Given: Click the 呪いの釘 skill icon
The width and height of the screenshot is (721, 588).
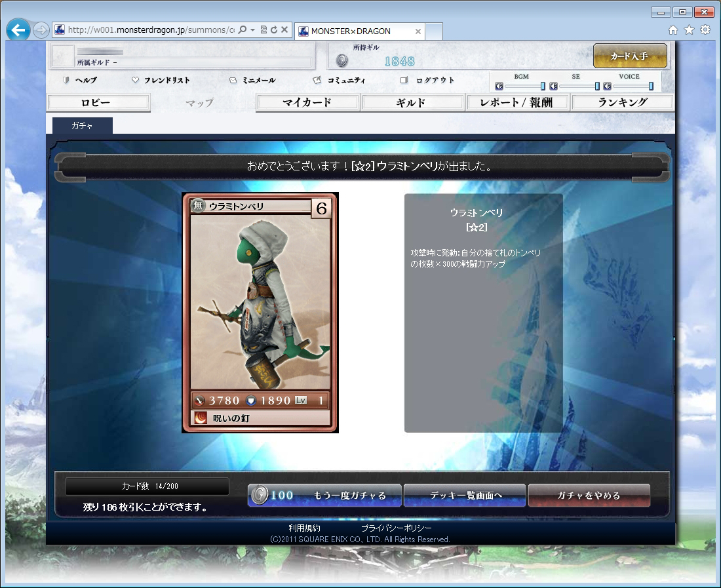Looking at the screenshot, I should [x=201, y=418].
